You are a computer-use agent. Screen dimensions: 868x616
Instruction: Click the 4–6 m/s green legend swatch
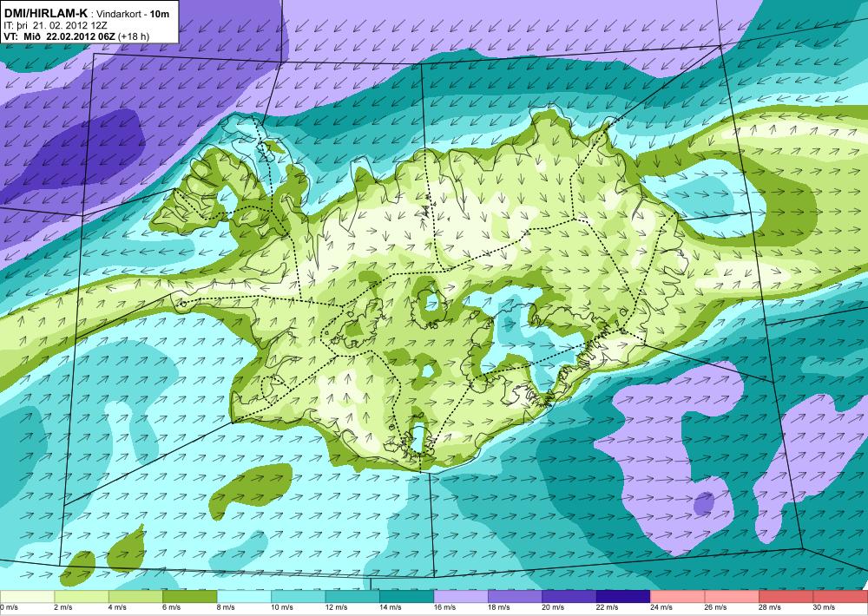coord(135,596)
